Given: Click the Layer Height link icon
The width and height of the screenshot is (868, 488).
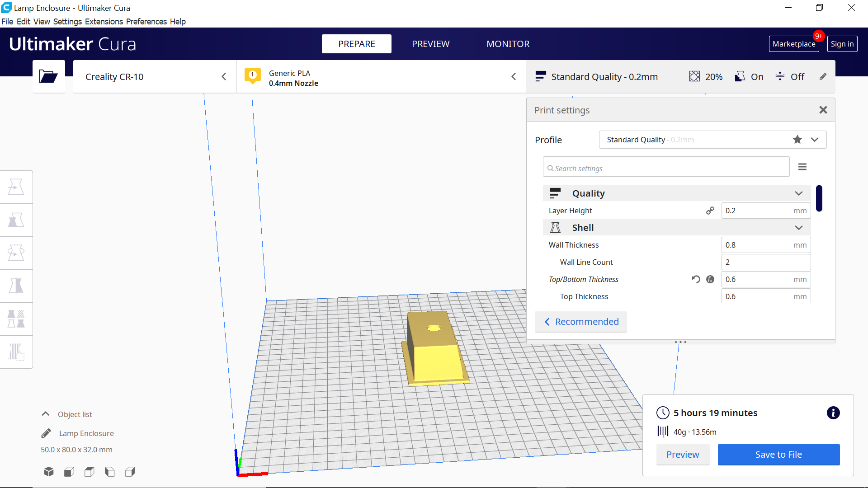Looking at the screenshot, I should pos(710,211).
